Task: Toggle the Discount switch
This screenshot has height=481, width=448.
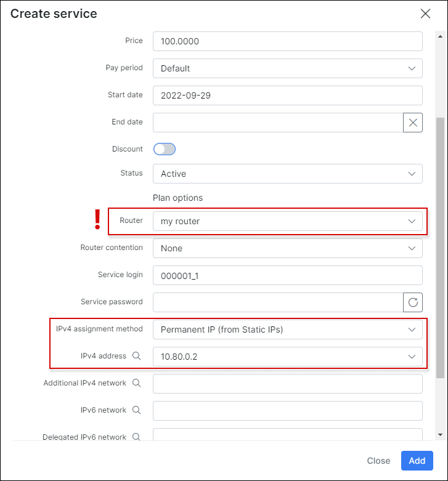Action: point(165,149)
